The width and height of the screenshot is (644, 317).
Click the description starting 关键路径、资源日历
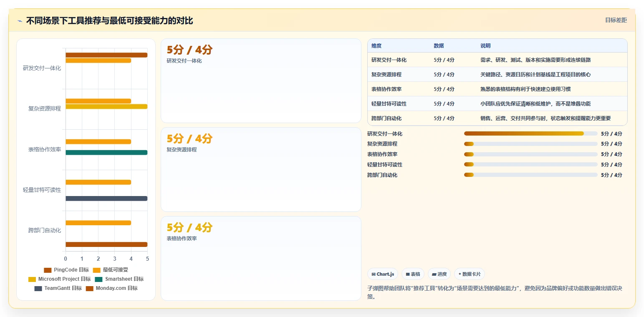pos(535,75)
